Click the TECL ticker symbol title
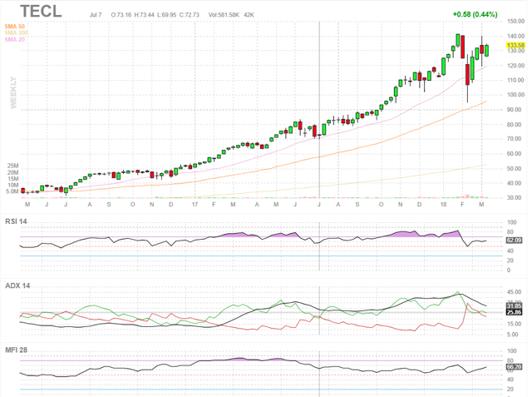The width and height of the screenshot is (532, 397). point(41,12)
